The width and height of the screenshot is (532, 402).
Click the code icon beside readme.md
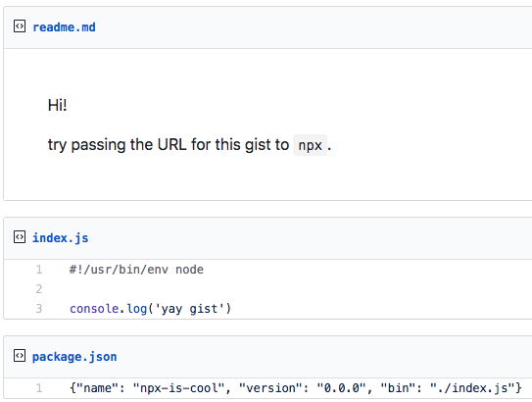pos(20,26)
